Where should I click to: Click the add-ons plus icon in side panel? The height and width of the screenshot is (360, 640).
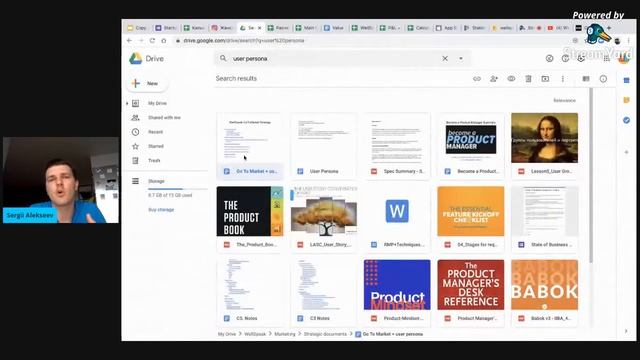[x=627, y=152]
